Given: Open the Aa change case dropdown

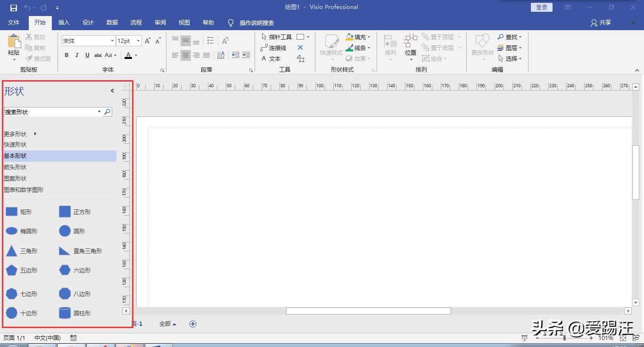Looking at the screenshot, I should [110, 55].
